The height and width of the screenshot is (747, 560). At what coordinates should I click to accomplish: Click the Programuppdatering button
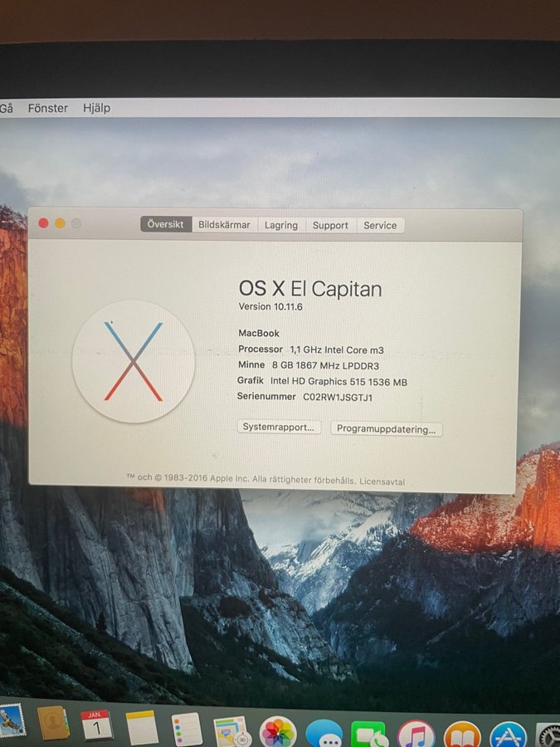387,429
